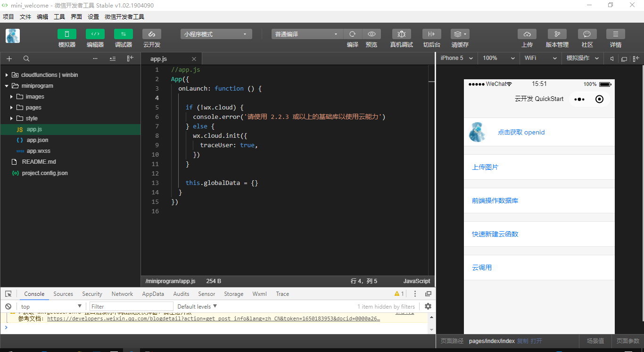
Task: Open the 普通编译 compile mode dropdown
Action: (307, 34)
